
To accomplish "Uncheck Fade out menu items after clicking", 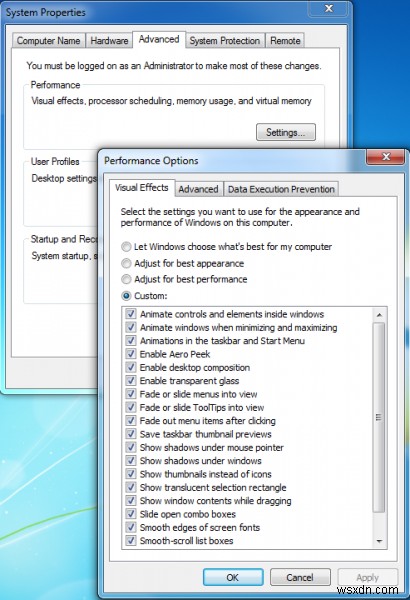I will pyautogui.click(x=131, y=421).
